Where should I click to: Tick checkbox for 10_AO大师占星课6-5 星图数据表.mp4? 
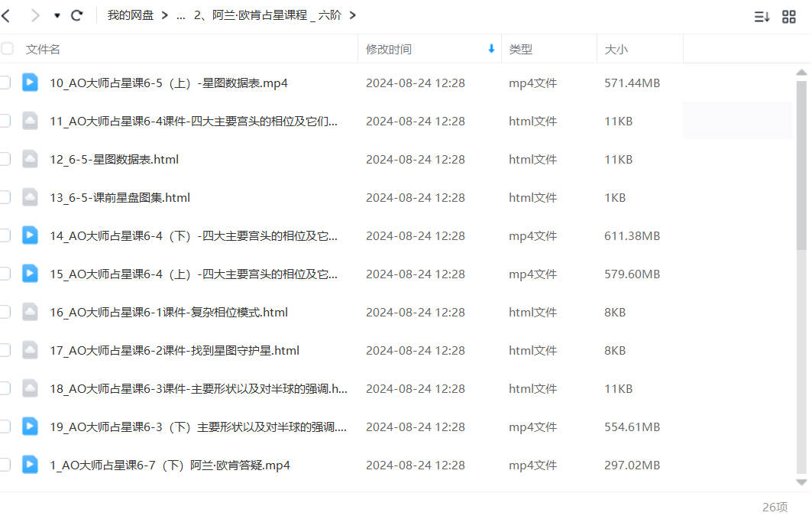coord(5,83)
